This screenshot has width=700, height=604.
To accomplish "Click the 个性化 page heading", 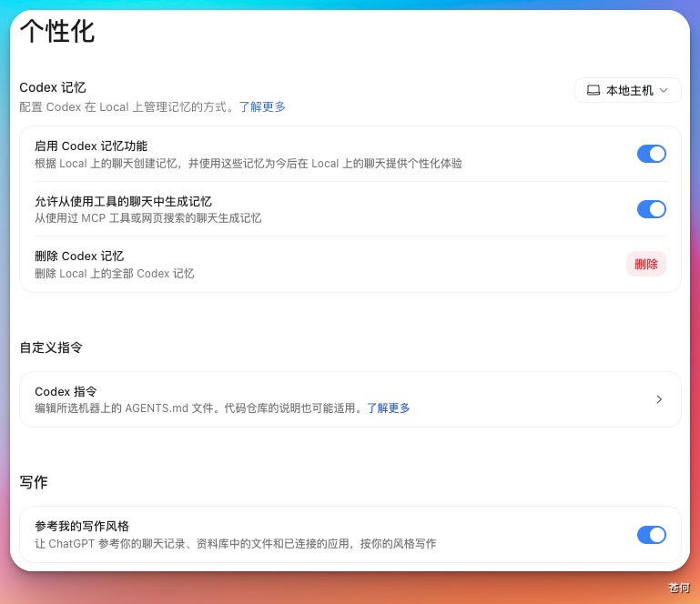I will (57, 31).
